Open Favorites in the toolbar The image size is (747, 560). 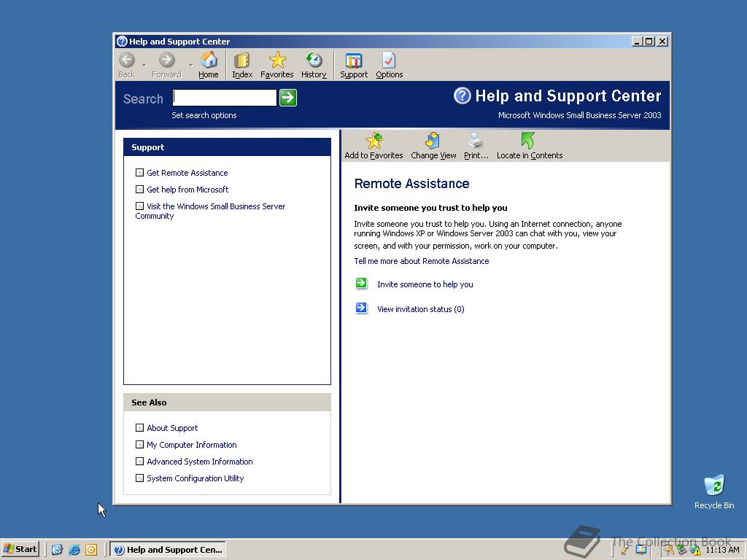[276, 65]
